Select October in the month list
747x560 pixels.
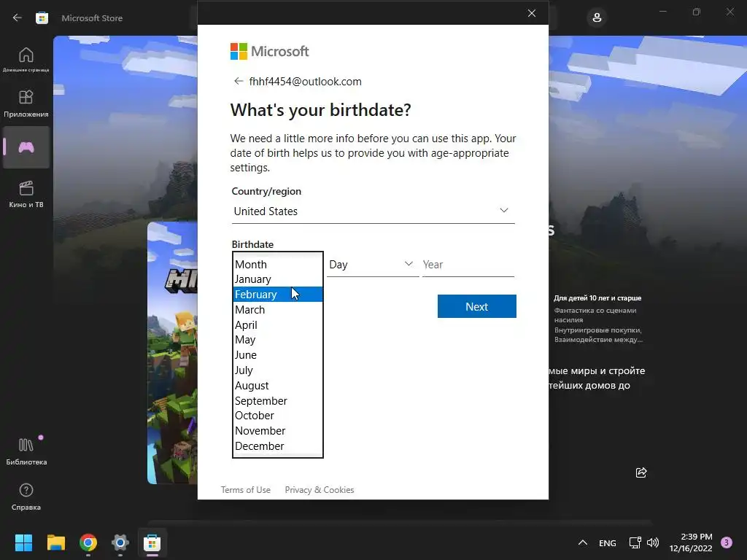pos(278,415)
